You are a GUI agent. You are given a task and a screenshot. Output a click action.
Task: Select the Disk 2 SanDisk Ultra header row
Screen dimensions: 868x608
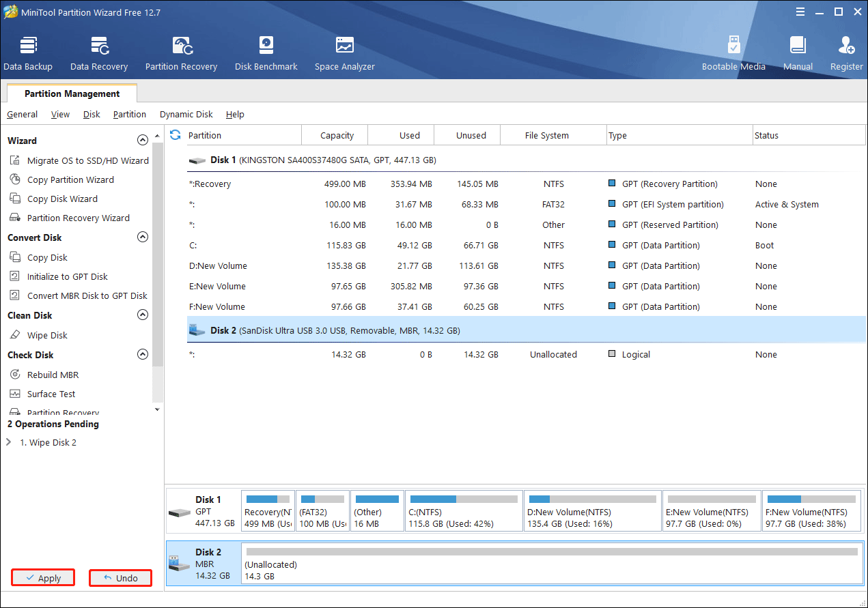(526, 330)
